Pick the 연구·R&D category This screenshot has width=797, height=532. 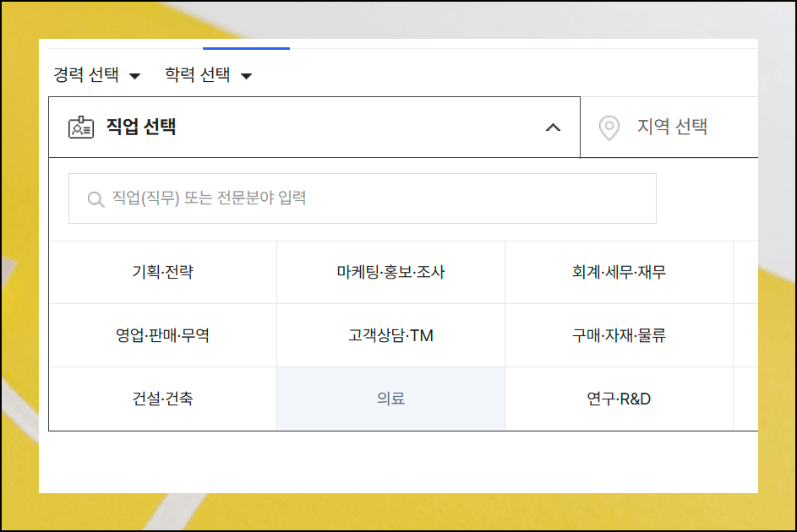tap(620, 399)
